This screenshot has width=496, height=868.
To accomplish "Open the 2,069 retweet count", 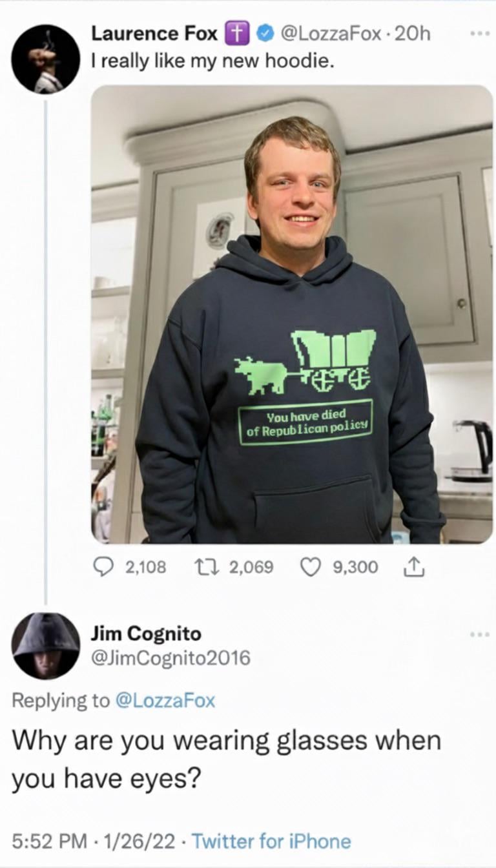I will [x=251, y=567].
